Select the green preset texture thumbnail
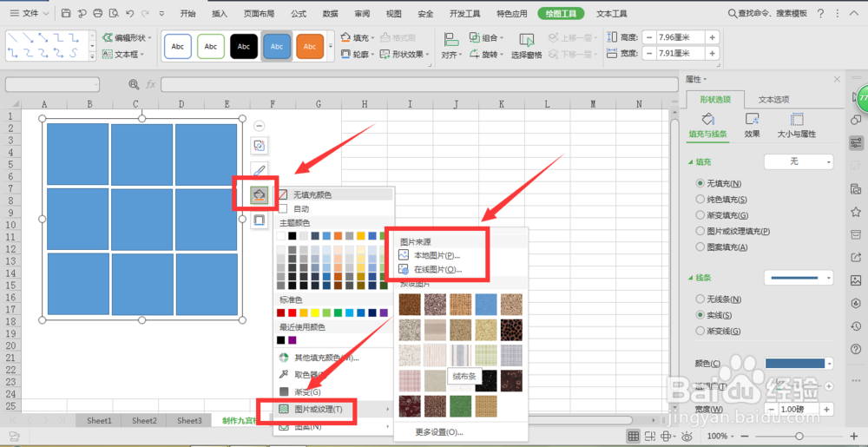This screenshot has height=447, width=868. [460, 406]
